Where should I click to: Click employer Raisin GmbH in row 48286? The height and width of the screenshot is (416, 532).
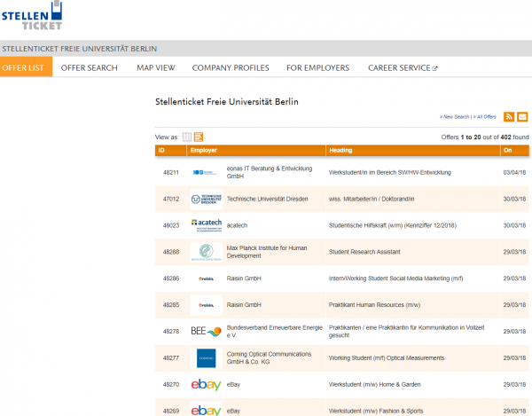244,279
